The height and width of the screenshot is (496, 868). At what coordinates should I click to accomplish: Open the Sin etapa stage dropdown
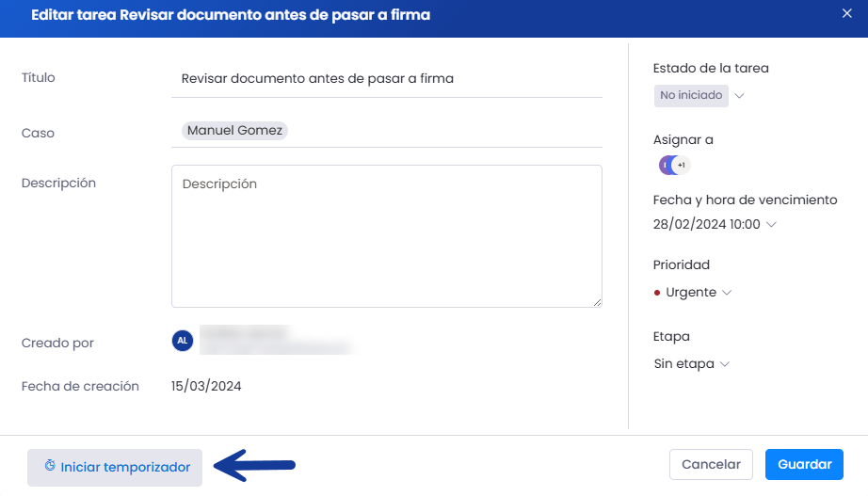coord(725,363)
